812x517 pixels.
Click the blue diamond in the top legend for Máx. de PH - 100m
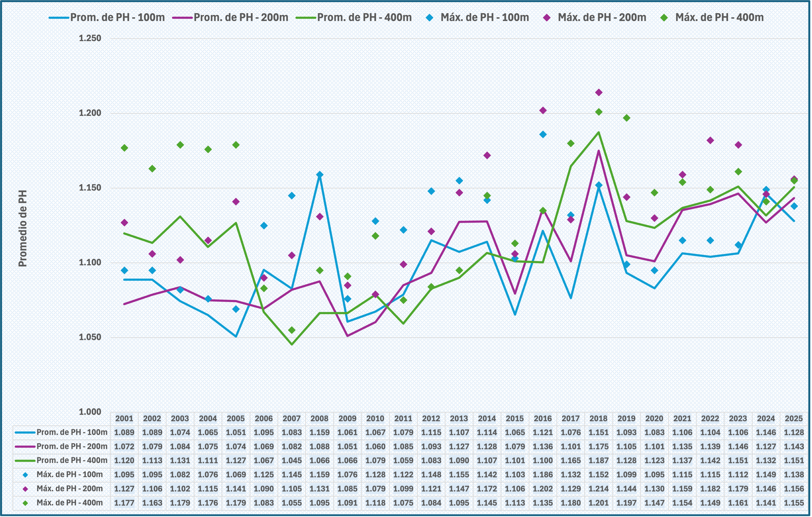[429, 18]
